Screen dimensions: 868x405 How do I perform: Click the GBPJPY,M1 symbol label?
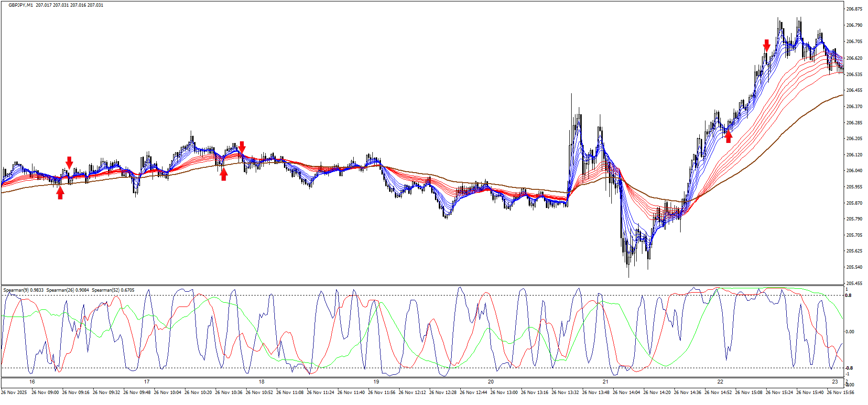(21, 5)
